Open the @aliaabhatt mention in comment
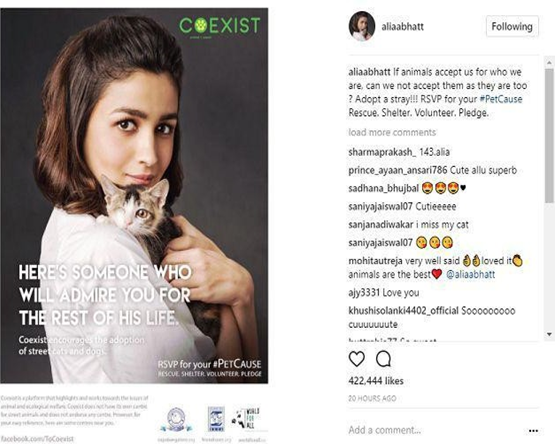Viewport: 557px width, 447px height. click(470, 274)
